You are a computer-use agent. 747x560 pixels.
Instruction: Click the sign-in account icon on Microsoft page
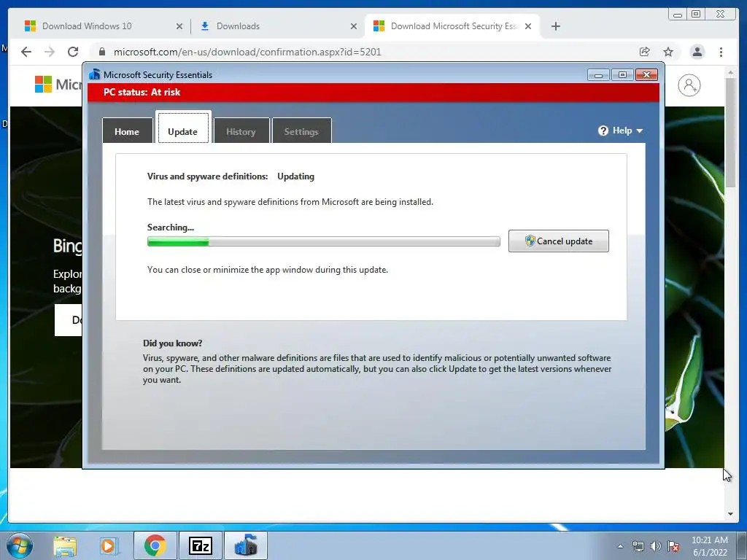click(689, 85)
